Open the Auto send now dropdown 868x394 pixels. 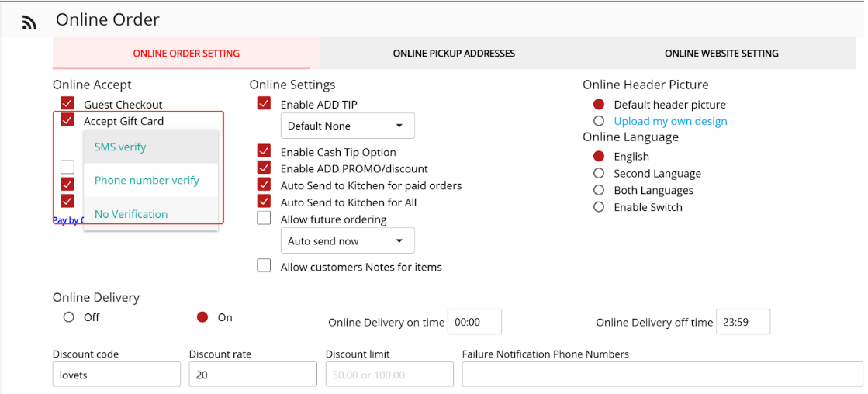348,240
